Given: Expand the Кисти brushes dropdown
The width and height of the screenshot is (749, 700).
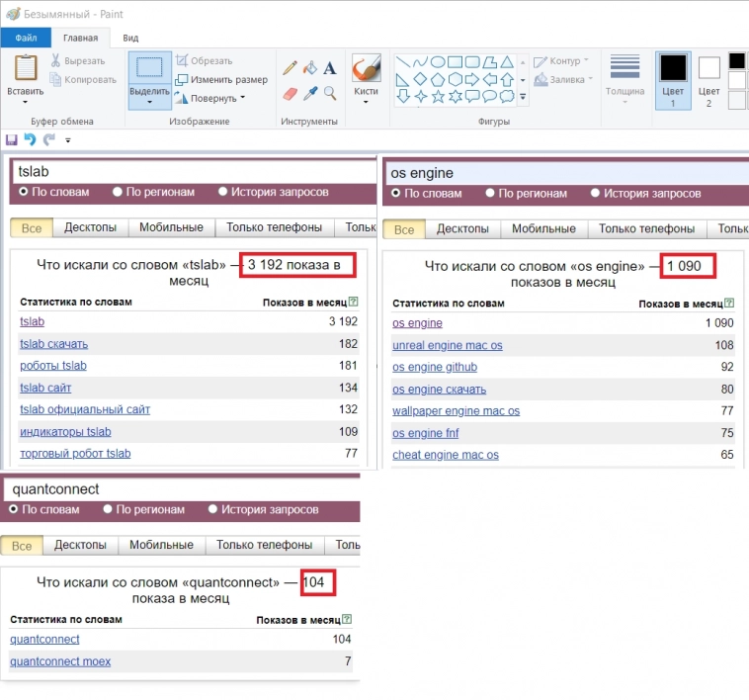Looking at the screenshot, I should coord(366,101).
